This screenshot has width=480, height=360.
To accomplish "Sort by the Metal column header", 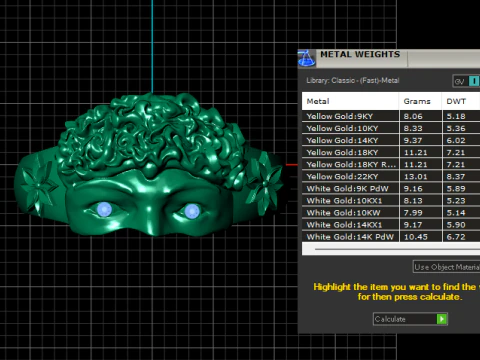I will pyautogui.click(x=350, y=101).
